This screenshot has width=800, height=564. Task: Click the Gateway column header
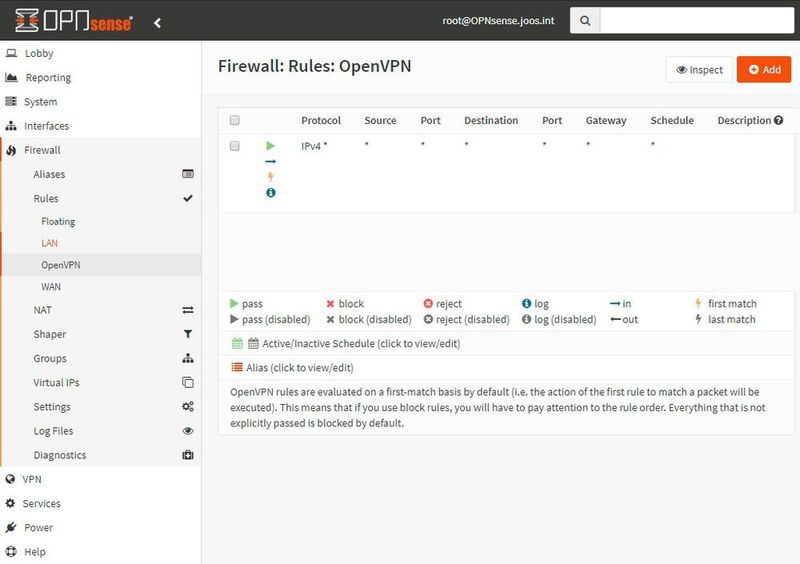pyautogui.click(x=606, y=120)
